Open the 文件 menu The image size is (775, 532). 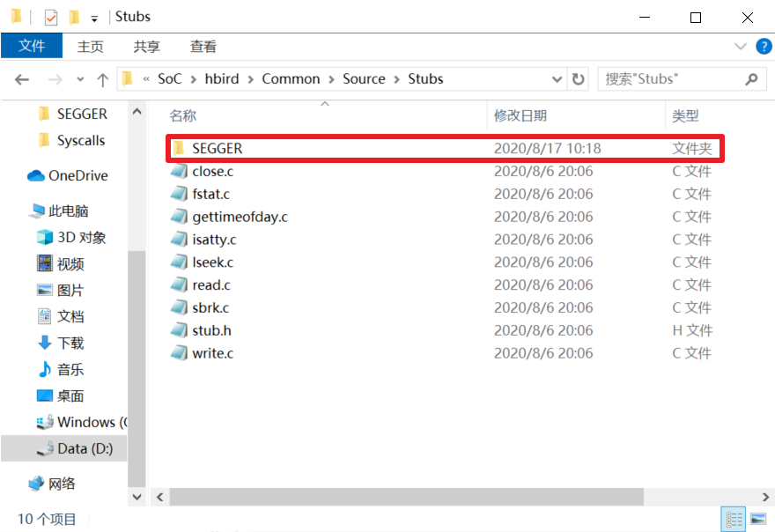coord(32,47)
